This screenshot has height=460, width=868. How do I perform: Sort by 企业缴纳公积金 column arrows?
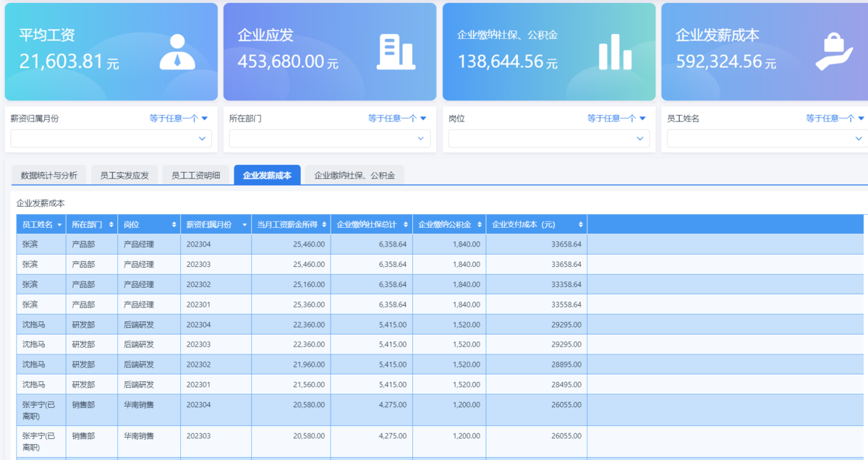480,225
